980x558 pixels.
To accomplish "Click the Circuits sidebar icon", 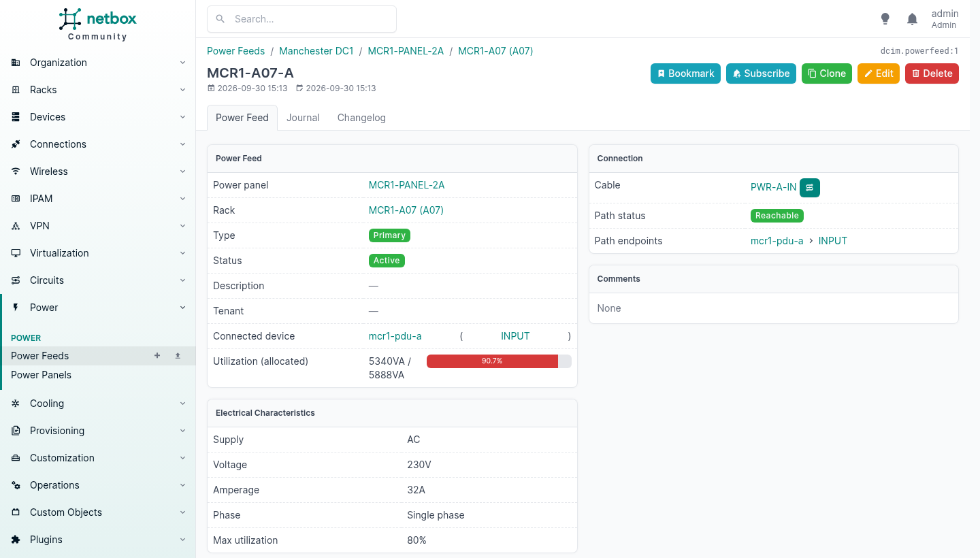I will (16, 280).
